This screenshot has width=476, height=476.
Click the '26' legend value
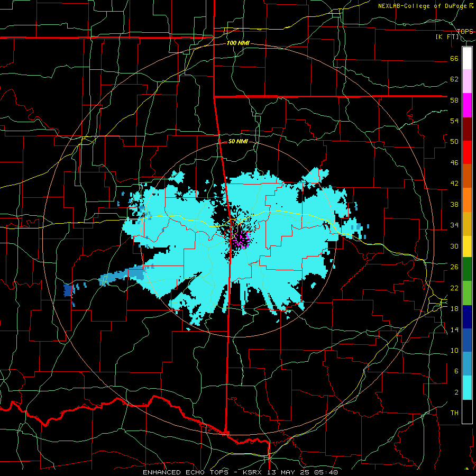(454, 267)
